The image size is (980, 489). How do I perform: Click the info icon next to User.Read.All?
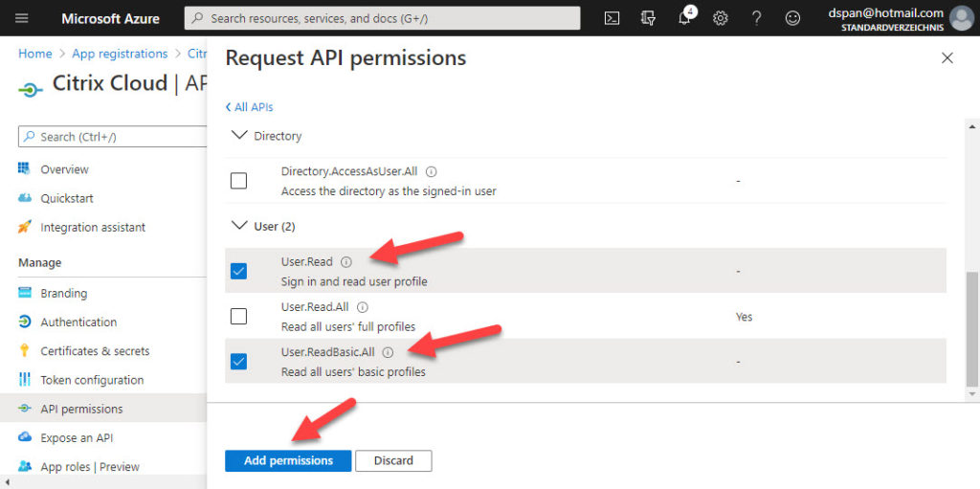pyautogui.click(x=363, y=307)
